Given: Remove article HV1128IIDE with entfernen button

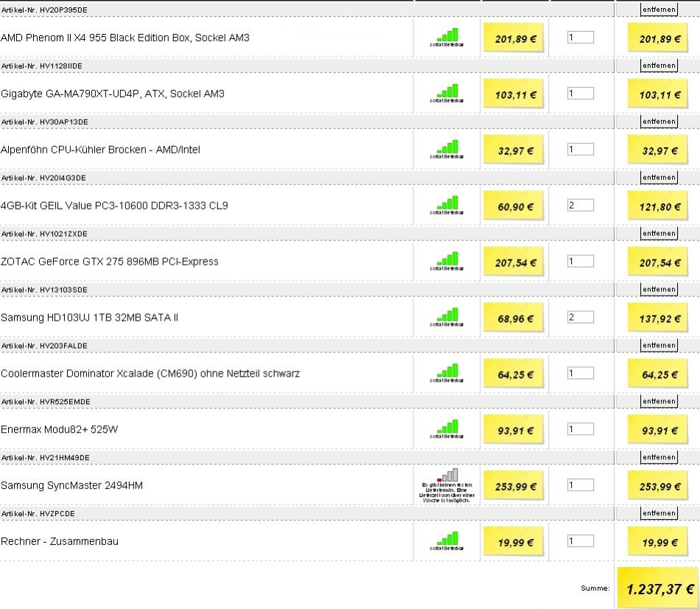Looking at the screenshot, I should [x=659, y=65].
